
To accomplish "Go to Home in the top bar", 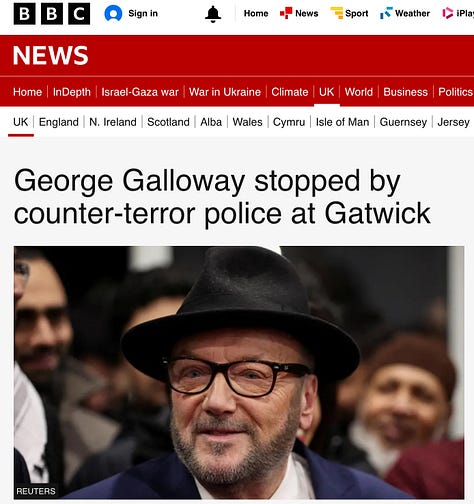I will pos(256,13).
